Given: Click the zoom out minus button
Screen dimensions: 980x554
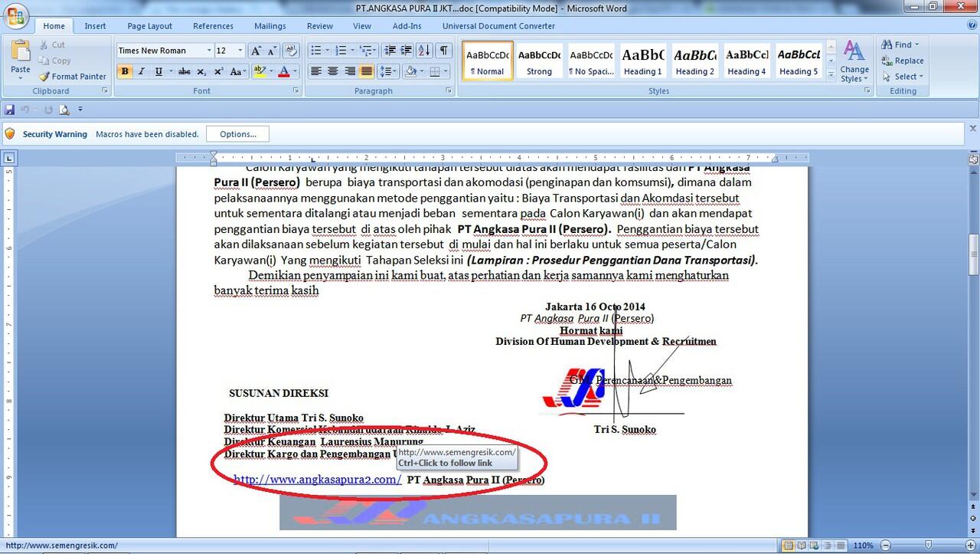Looking at the screenshot, I should pyautogui.click(x=885, y=546).
